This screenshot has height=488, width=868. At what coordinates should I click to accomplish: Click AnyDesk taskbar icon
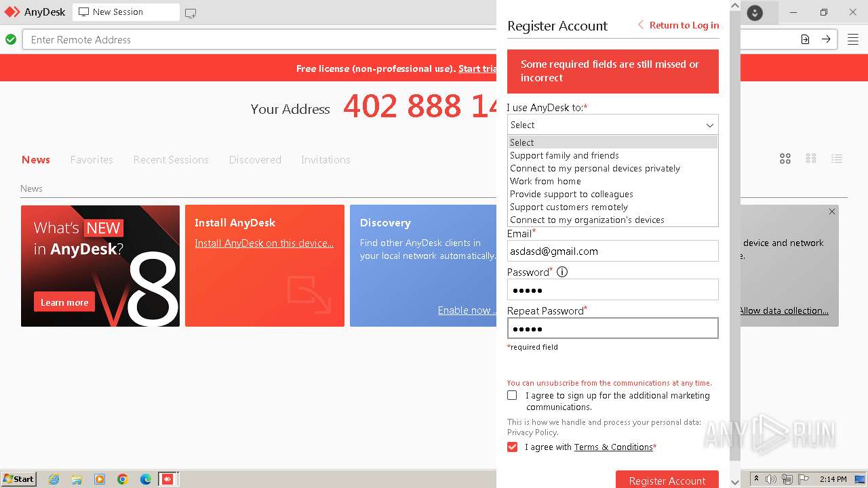click(167, 479)
